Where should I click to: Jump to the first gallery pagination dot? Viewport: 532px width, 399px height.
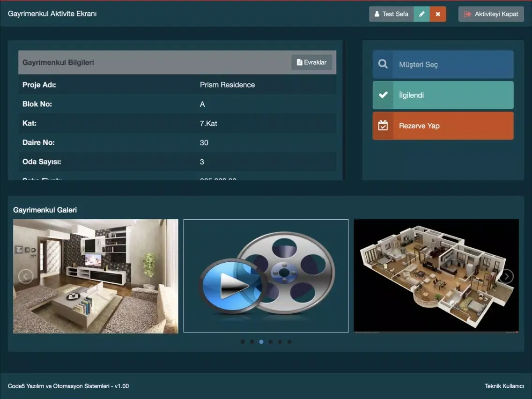pyautogui.click(x=243, y=342)
